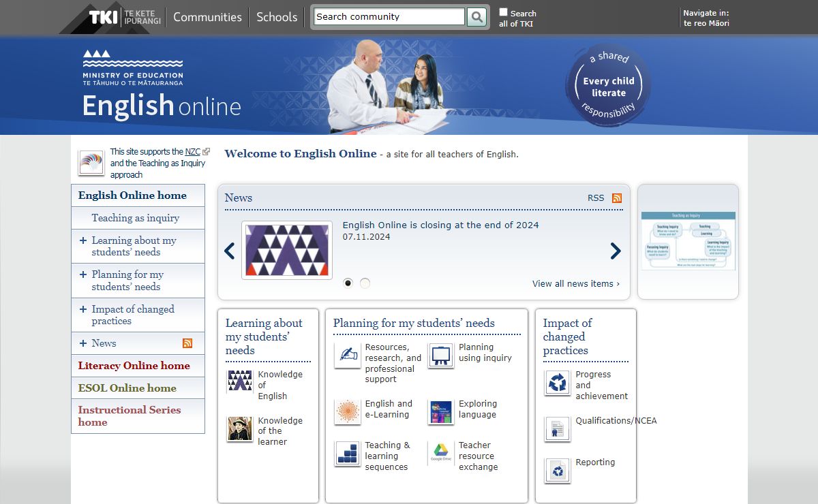Image resolution: width=818 pixels, height=504 pixels.
Task: Go to the next news item arrow
Action: 616,251
